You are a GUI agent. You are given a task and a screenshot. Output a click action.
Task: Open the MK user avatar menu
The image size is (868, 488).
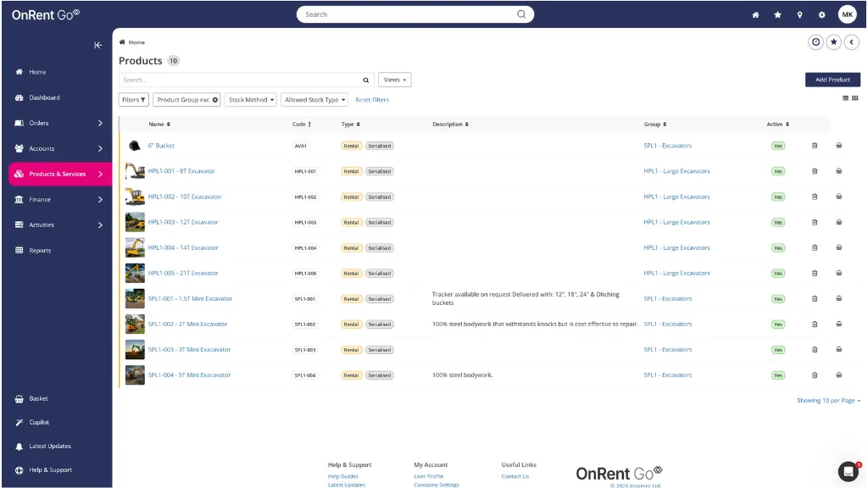coord(848,14)
